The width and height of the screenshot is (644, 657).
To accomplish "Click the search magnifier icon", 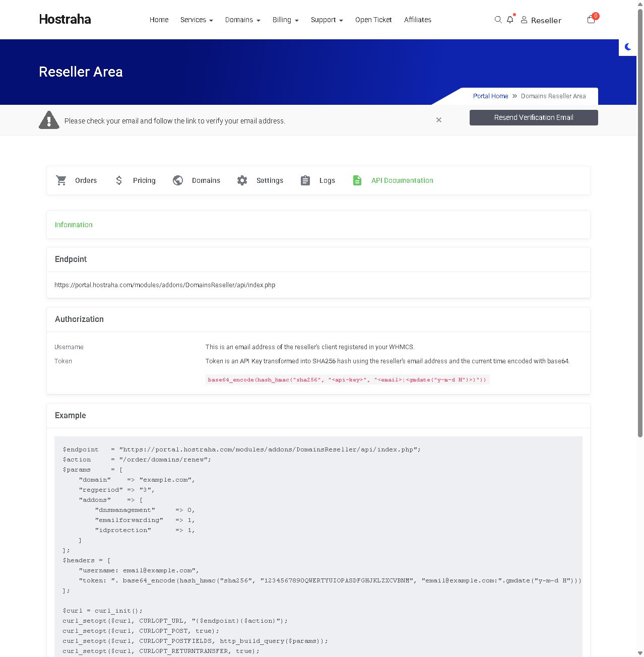I will tap(498, 20).
